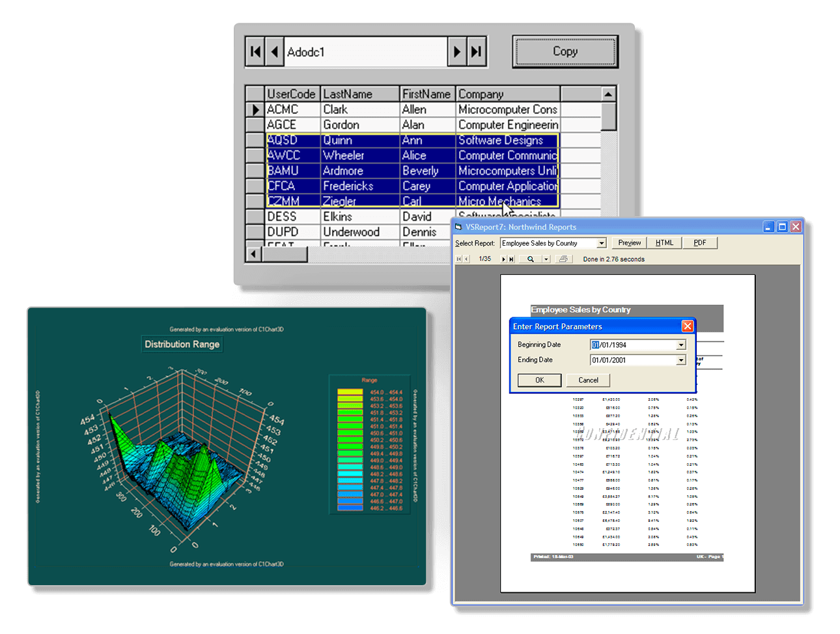Viewport: 840px width, 634px height.
Task: Go to previous record in Adodc1 control
Action: point(274,51)
